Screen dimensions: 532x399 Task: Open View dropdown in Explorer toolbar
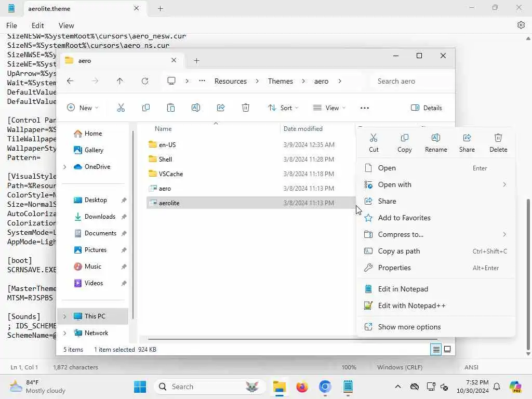coord(329,108)
